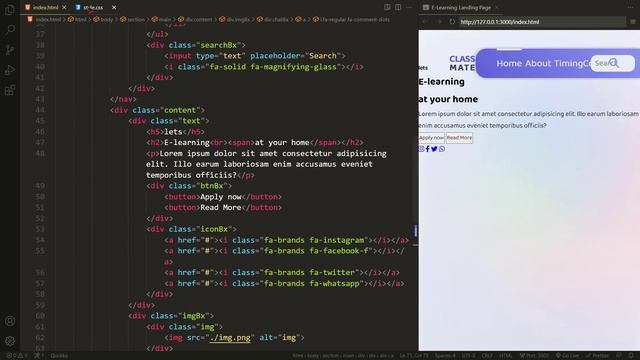
Task: Click the Instagram icon in preview
Action: pos(421,149)
